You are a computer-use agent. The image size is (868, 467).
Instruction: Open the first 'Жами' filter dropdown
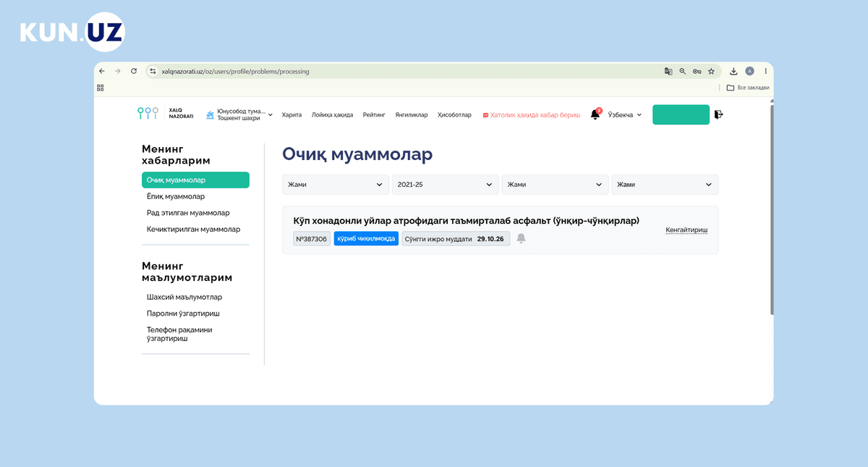pos(336,185)
